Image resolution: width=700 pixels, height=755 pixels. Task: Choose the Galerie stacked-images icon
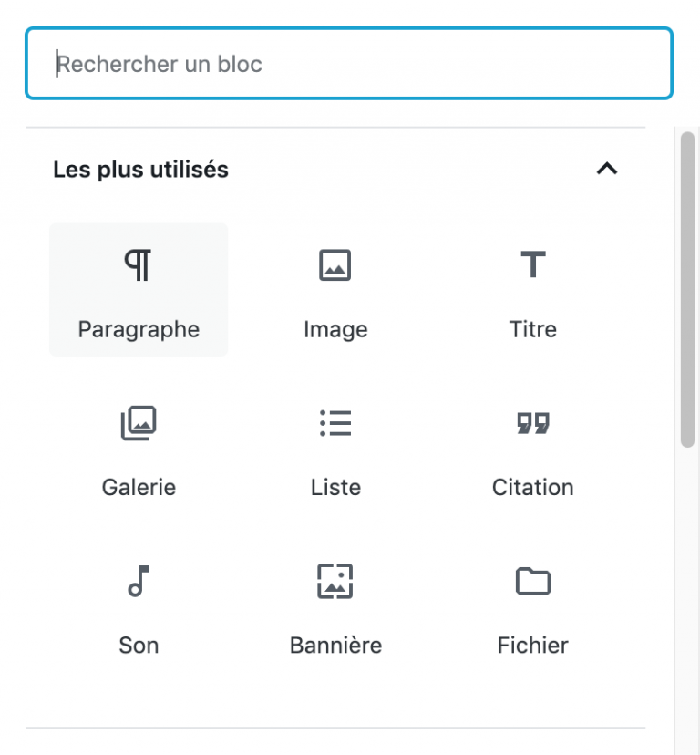139,423
